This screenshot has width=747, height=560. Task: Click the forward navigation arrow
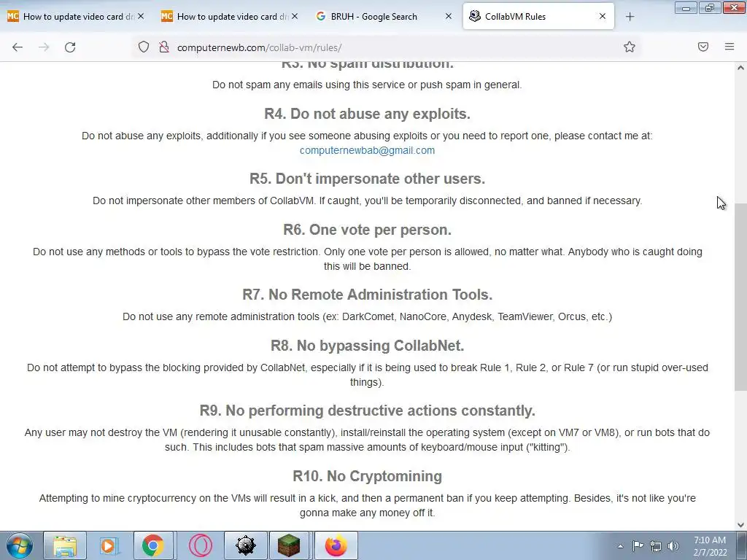coord(44,47)
